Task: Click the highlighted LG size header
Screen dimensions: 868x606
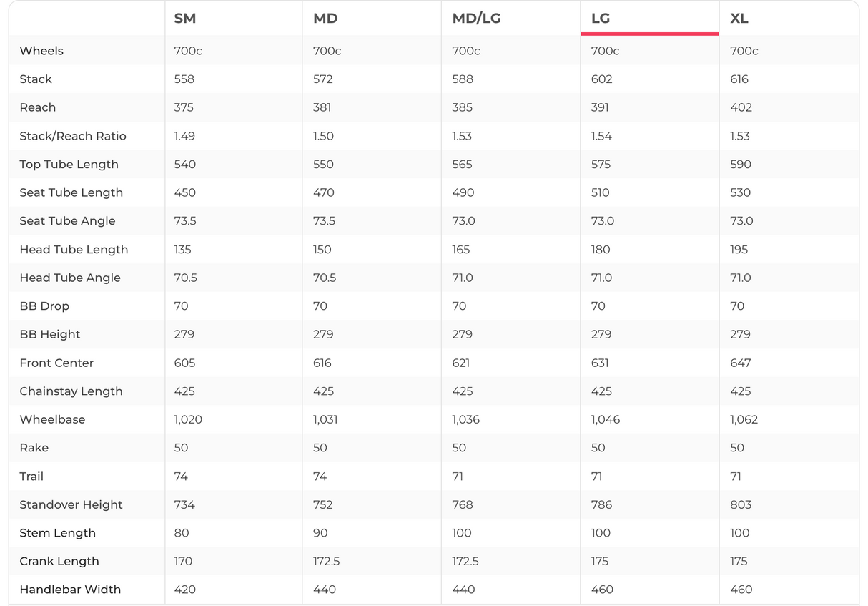Action: tap(601, 19)
